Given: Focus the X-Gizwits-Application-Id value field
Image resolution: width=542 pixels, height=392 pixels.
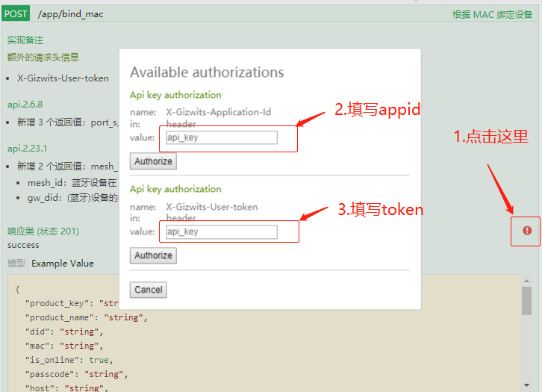Looking at the screenshot, I should 222,137.
